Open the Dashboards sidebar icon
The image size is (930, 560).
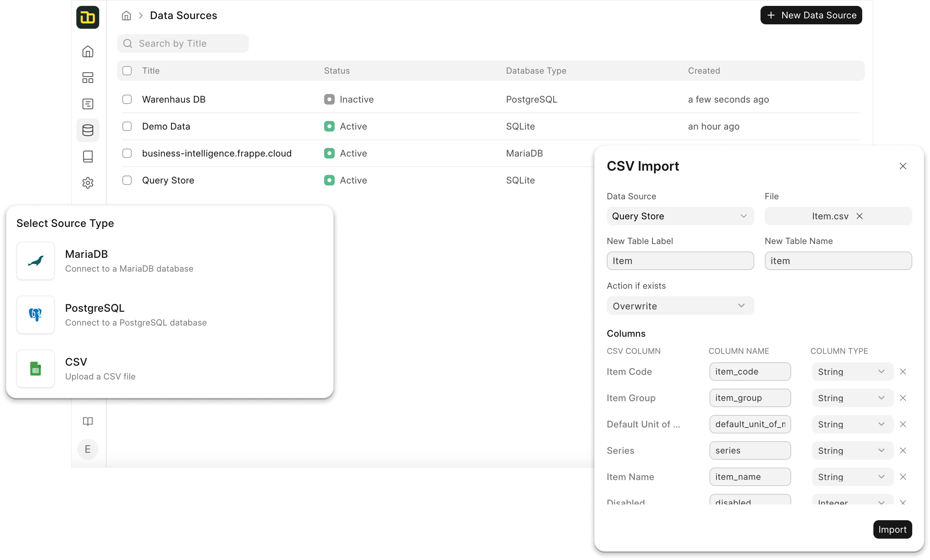88,78
